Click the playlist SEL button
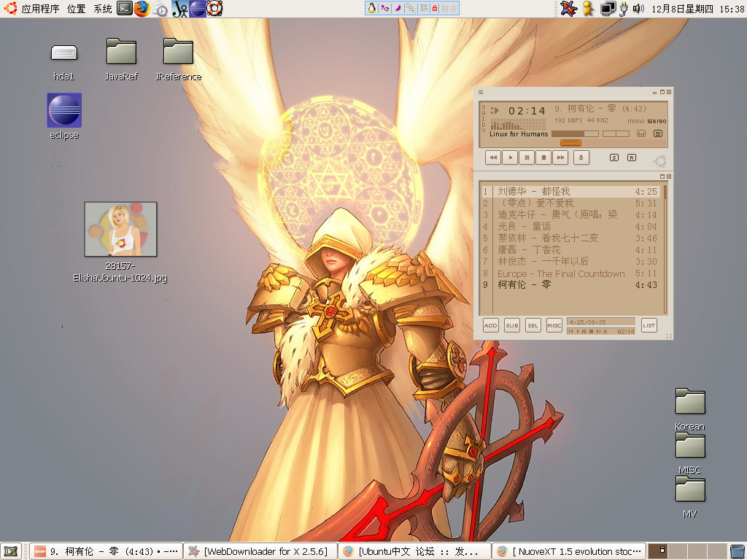Viewport: 747px width, 560px height. pos(533,326)
